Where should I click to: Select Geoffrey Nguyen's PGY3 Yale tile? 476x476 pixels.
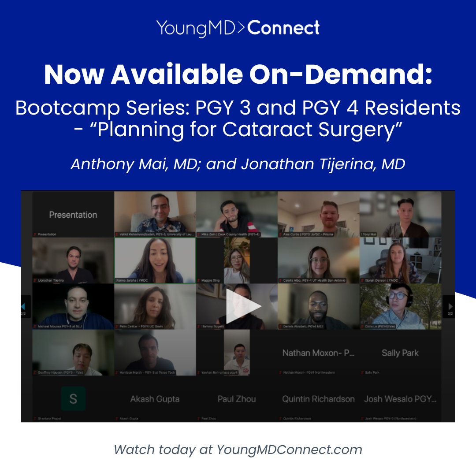(x=73, y=353)
